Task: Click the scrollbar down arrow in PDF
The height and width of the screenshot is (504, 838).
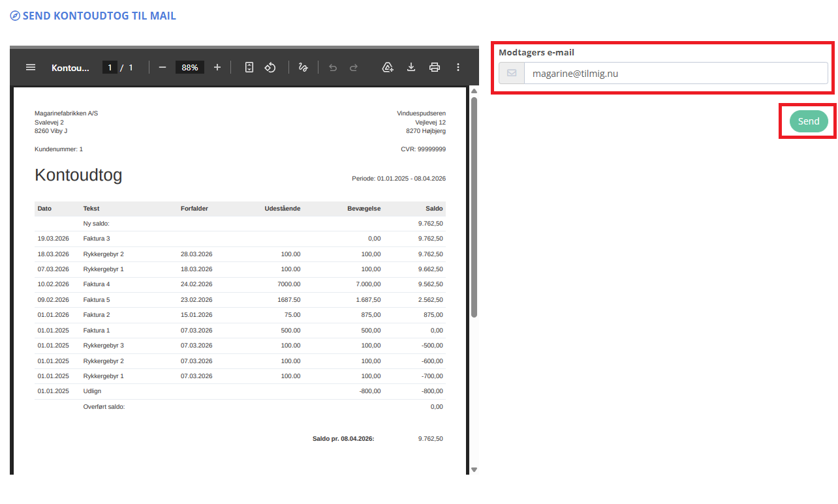Action: [474, 469]
